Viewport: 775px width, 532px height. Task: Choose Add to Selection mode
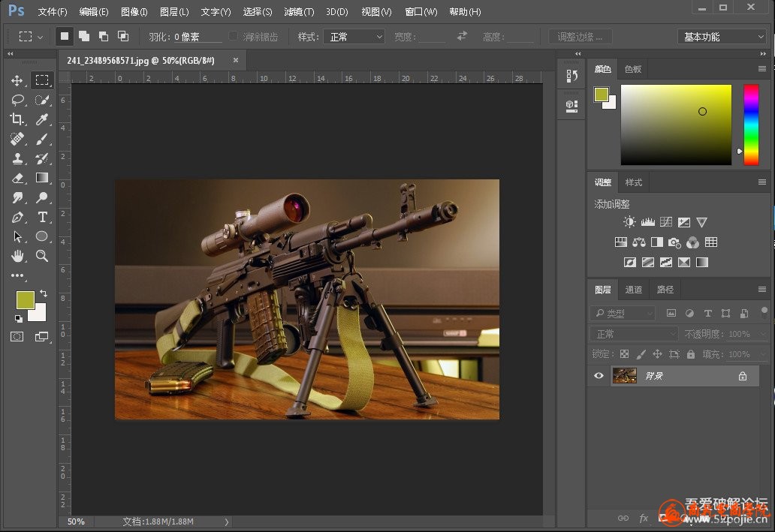(x=84, y=36)
